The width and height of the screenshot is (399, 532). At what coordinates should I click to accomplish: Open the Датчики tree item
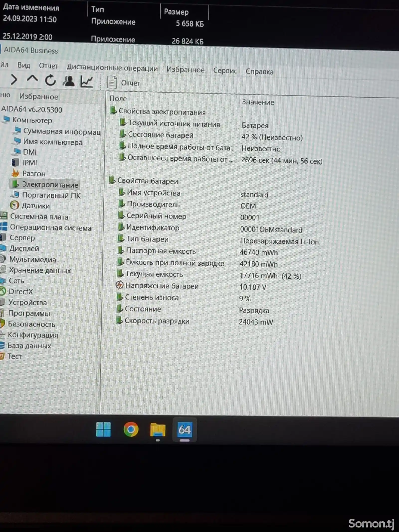pos(30,206)
